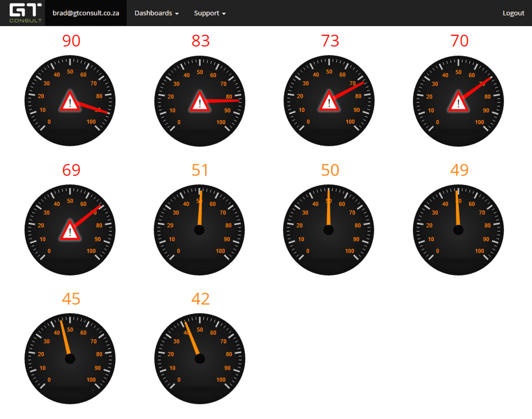Select the orange score value 49
Viewport: 532px width, 419px height.
tap(460, 170)
